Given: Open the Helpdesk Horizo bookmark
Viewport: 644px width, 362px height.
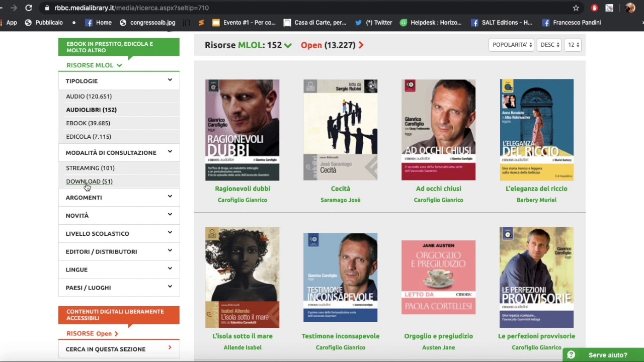Looking at the screenshot, I should [431, 23].
